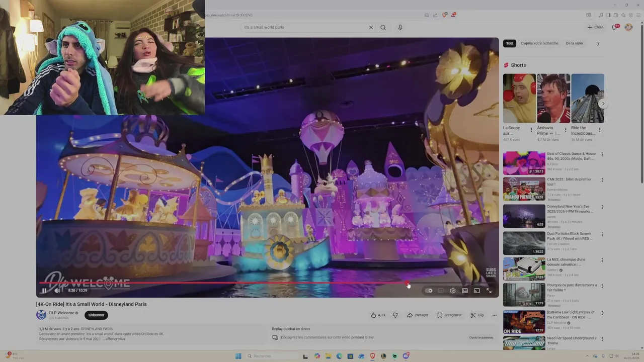Open options for Best of Classic Dance video
This screenshot has width=644, height=362.
pyautogui.click(x=602, y=154)
